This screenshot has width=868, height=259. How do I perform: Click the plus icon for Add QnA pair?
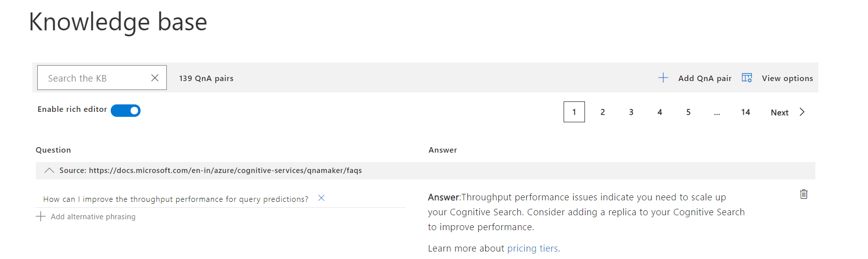[663, 78]
